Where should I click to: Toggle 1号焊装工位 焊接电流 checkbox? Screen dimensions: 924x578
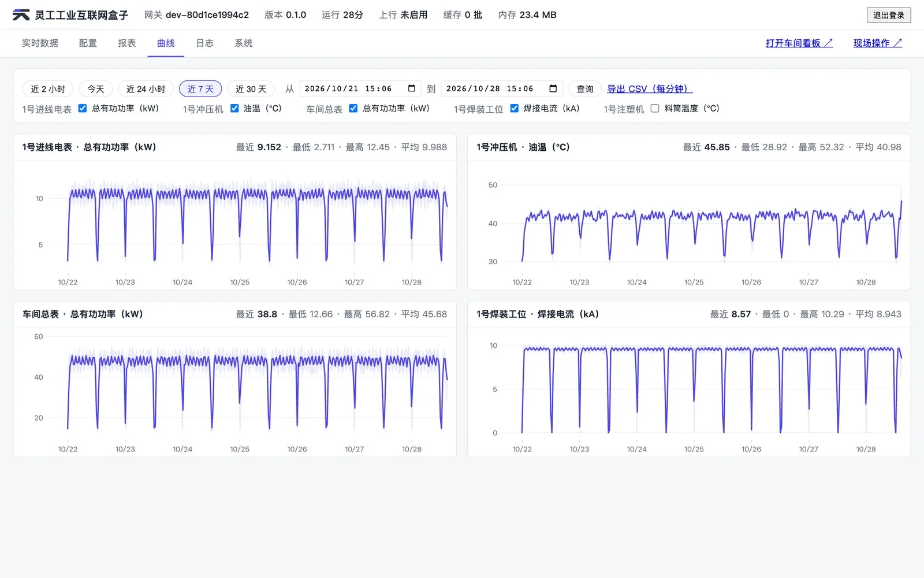click(x=514, y=108)
